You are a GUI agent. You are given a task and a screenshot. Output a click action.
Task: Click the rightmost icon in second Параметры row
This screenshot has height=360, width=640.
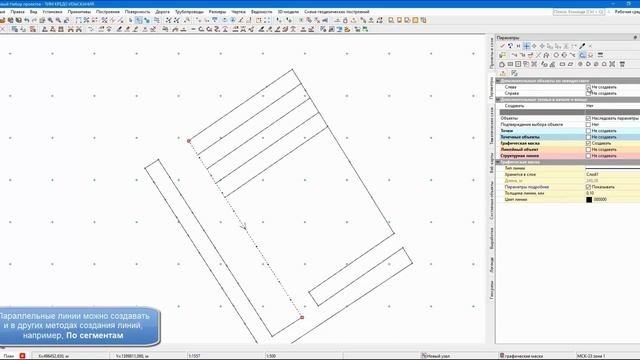tap(600, 55)
